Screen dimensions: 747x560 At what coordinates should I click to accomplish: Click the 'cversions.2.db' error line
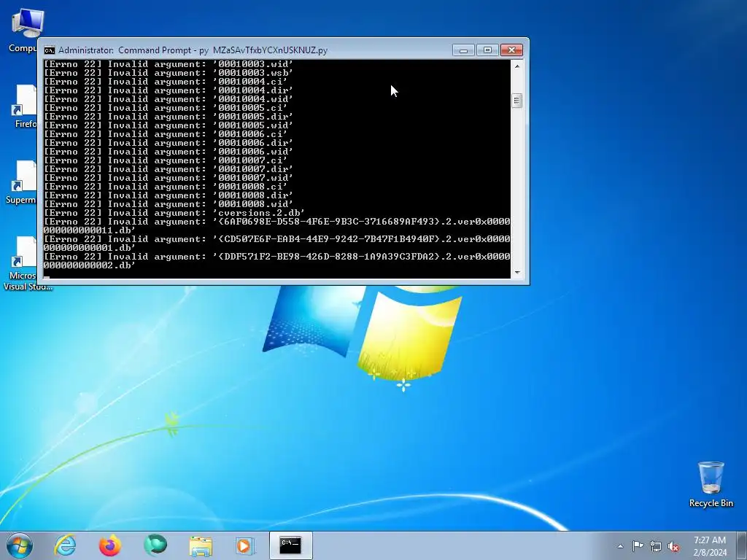tap(174, 213)
